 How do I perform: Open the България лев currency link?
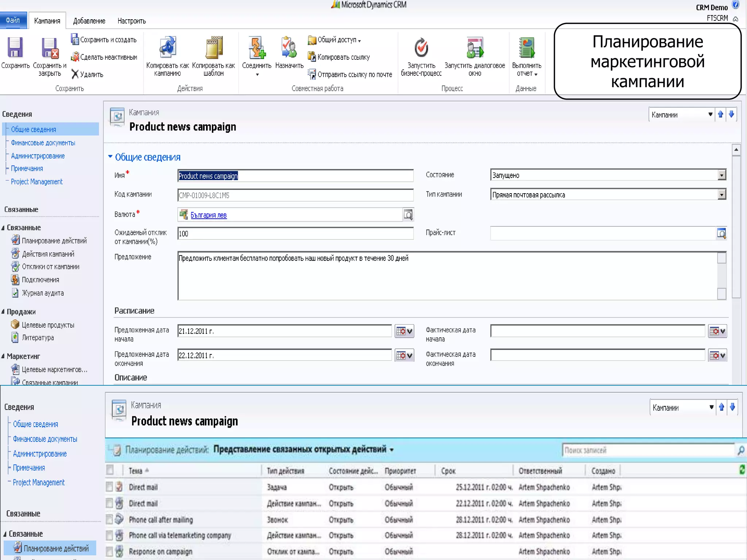click(x=208, y=215)
